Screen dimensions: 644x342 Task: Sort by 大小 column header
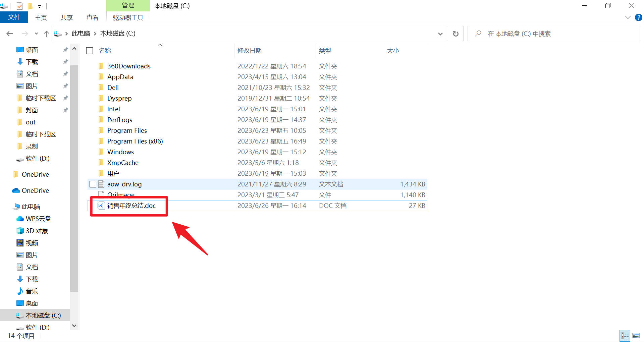393,51
